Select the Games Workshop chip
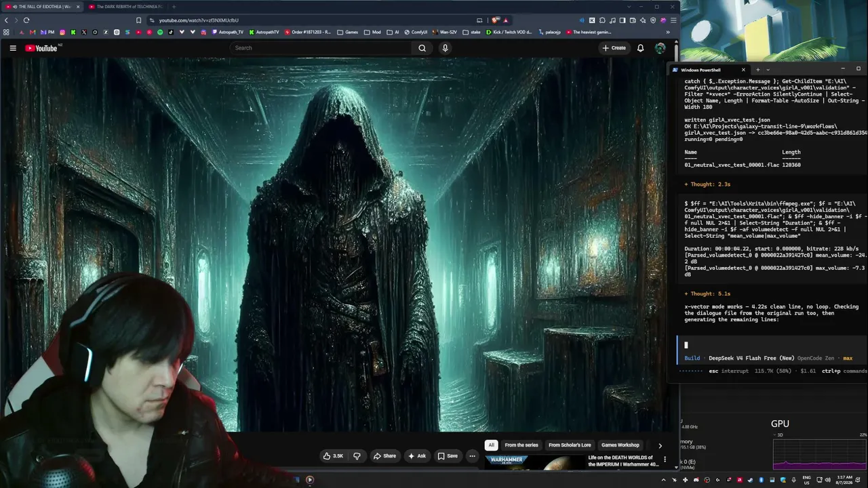The height and width of the screenshot is (488, 868). coord(620,445)
